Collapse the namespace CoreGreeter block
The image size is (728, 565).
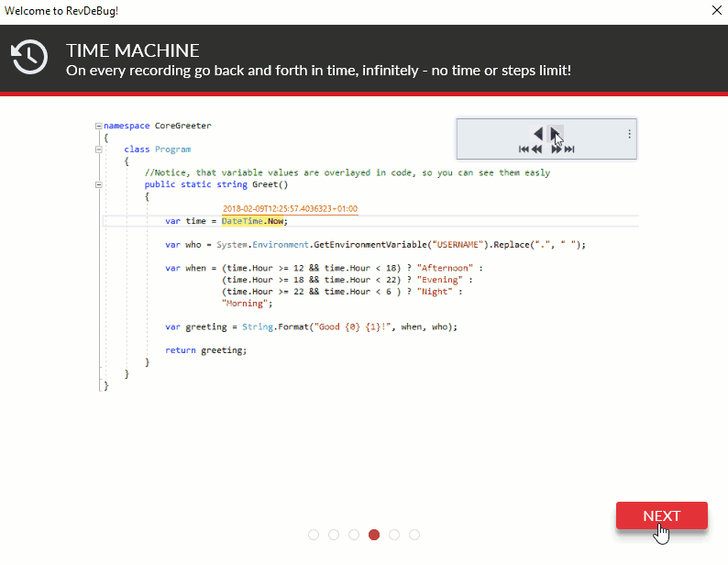[x=98, y=126]
